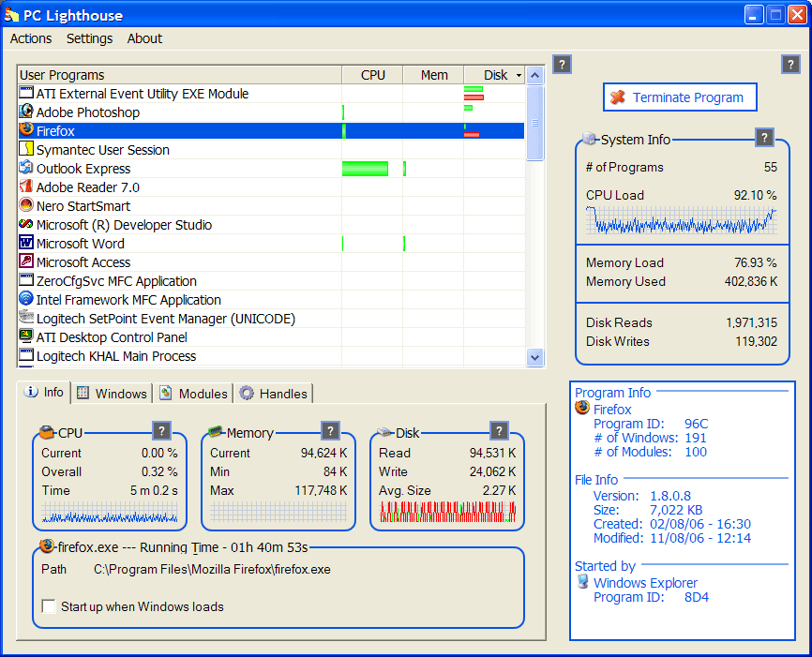812x657 pixels.
Task: Click the Outlook Express icon
Action: [26, 167]
